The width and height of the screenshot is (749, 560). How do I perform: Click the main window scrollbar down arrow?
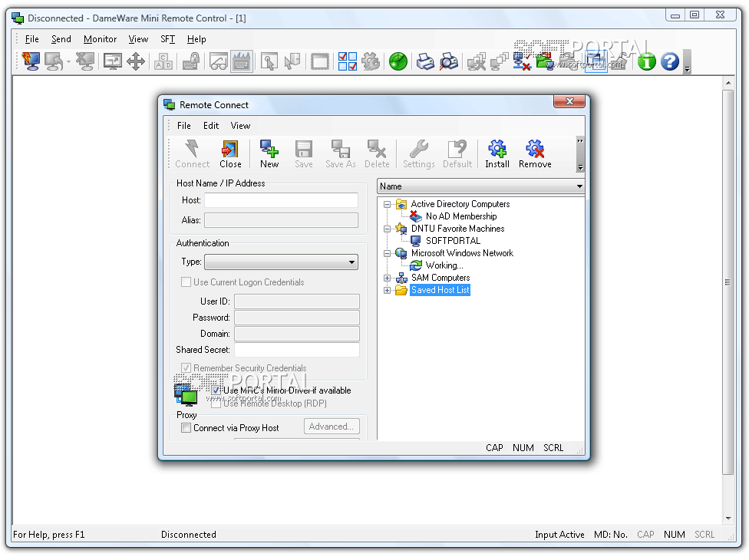pyautogui.click(x=728, y=519)
